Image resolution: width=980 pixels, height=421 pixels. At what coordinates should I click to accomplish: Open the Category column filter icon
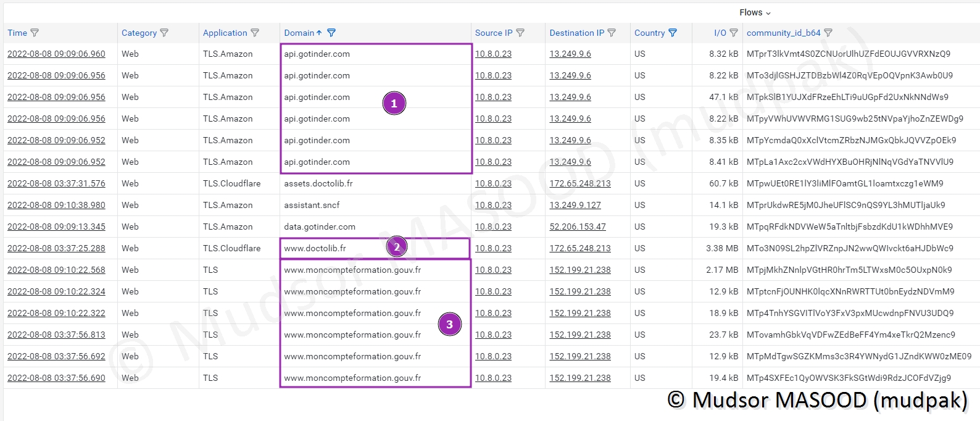164,33
